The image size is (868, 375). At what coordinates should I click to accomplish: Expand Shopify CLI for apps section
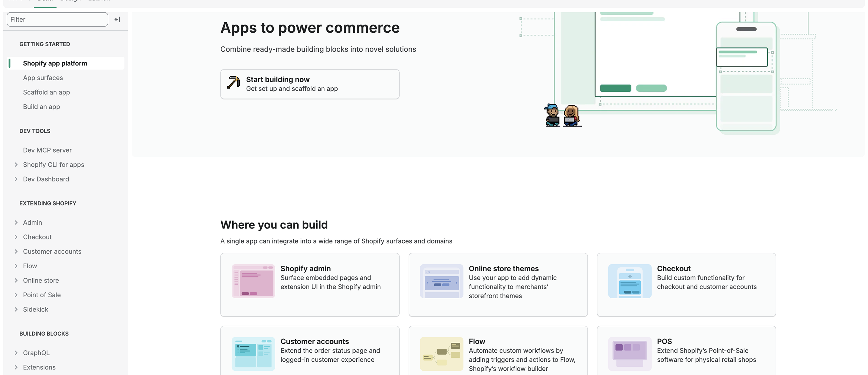16,165
